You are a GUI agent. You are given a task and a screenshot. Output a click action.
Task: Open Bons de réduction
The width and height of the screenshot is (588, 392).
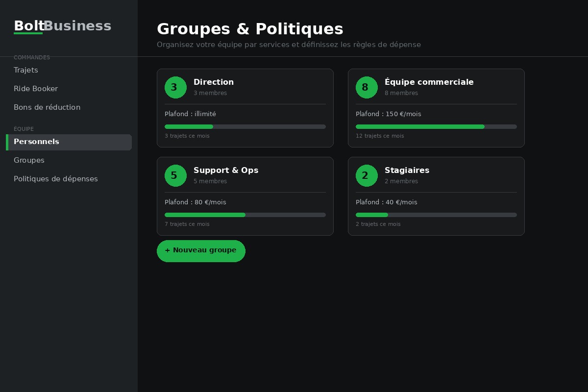47,107
